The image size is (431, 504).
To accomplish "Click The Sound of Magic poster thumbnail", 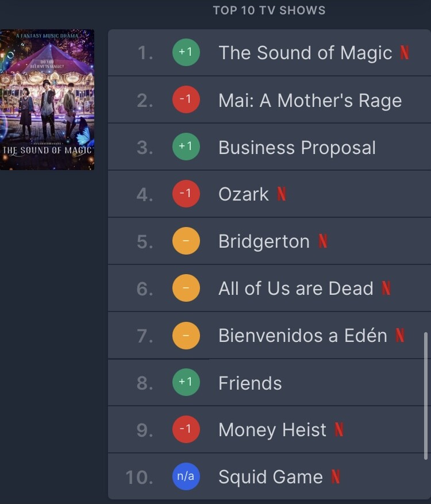I will click(x=47, y=100).
